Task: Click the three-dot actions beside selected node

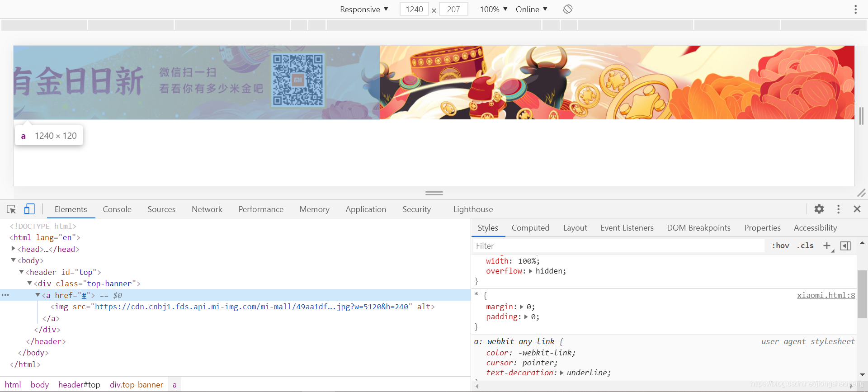Action: click(x=5, y=295)
